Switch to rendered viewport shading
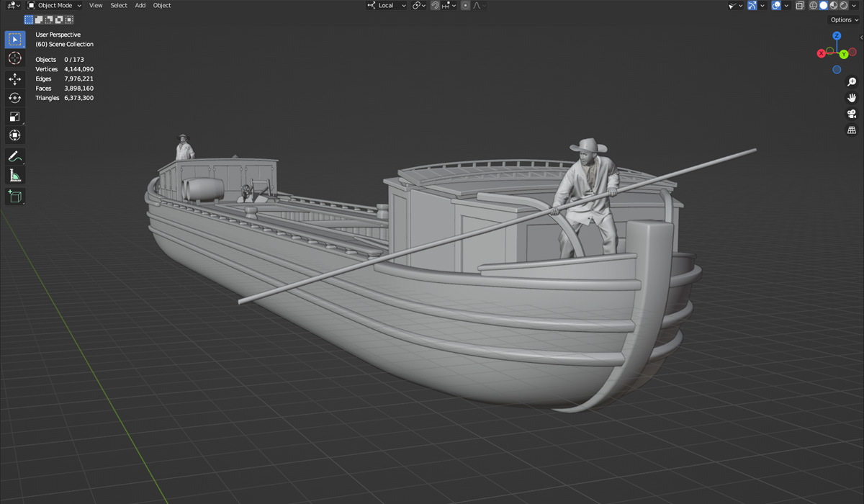 (843, 6)
